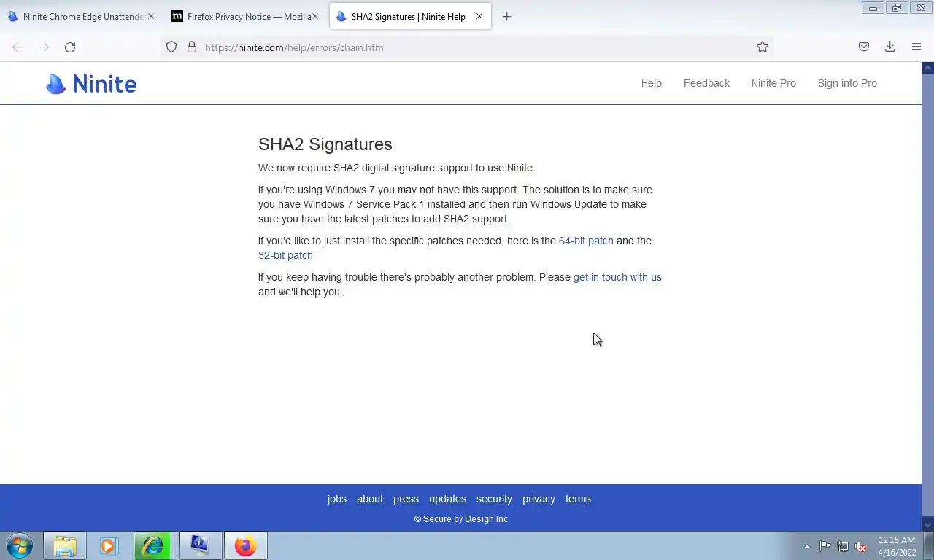The width and height of the screenshot is (934, 560).
Task: Launch Windows Media Player from taskbar
Action: (109, 545)
